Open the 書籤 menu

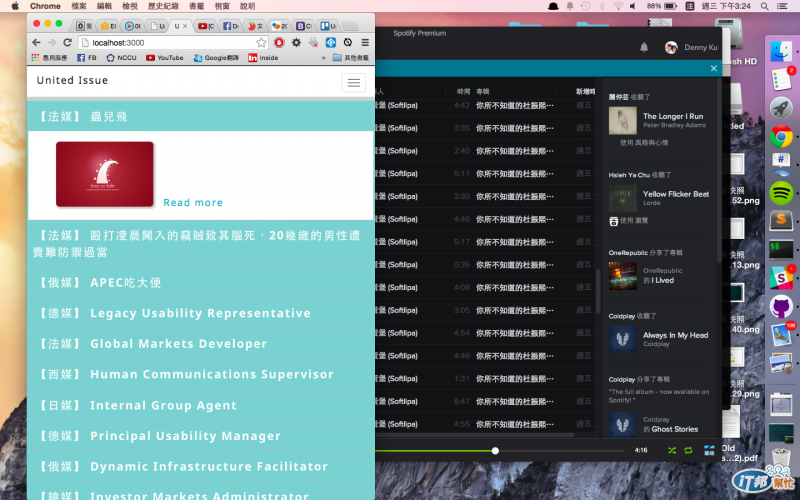coord(196,6)
